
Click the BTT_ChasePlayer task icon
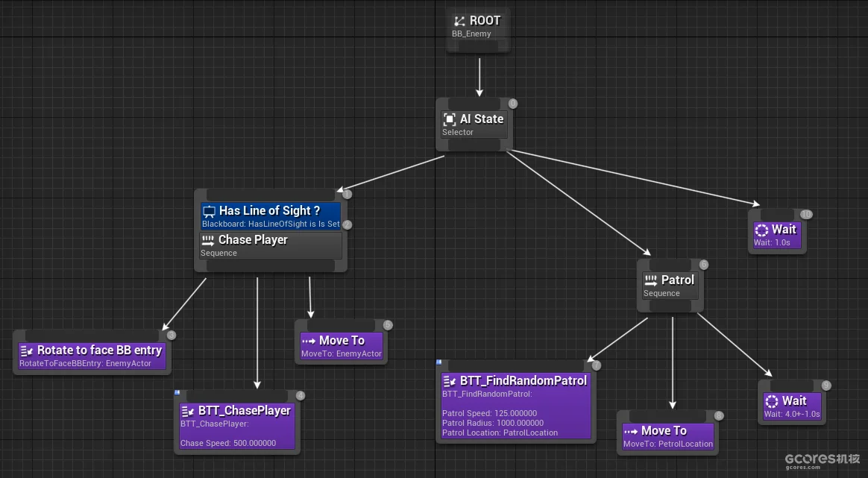(188, 411)
